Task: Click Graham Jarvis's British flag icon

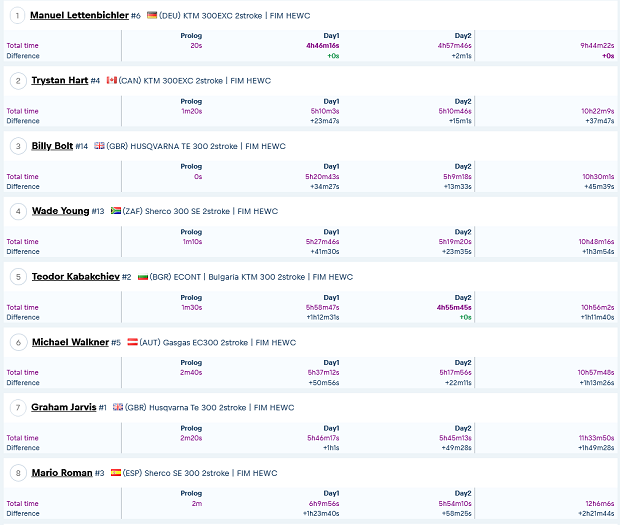Action: (x=118, y=407)
